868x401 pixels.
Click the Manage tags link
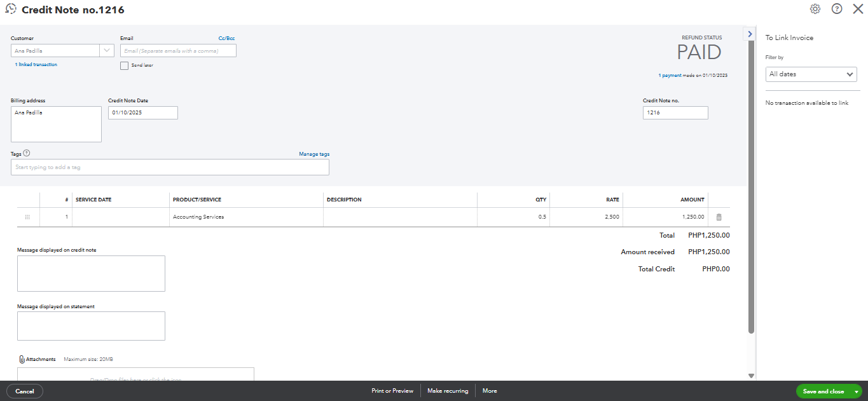pos(314,154)
